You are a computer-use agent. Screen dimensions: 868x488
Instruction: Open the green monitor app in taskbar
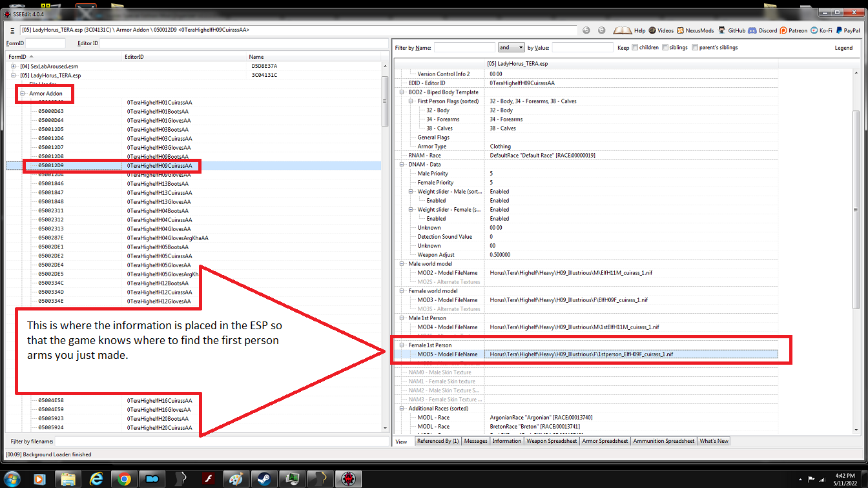pos(293,479)
